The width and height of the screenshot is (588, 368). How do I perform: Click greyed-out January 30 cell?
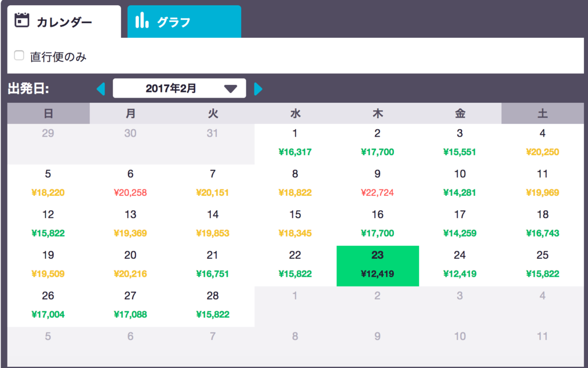tap(131, 144)
